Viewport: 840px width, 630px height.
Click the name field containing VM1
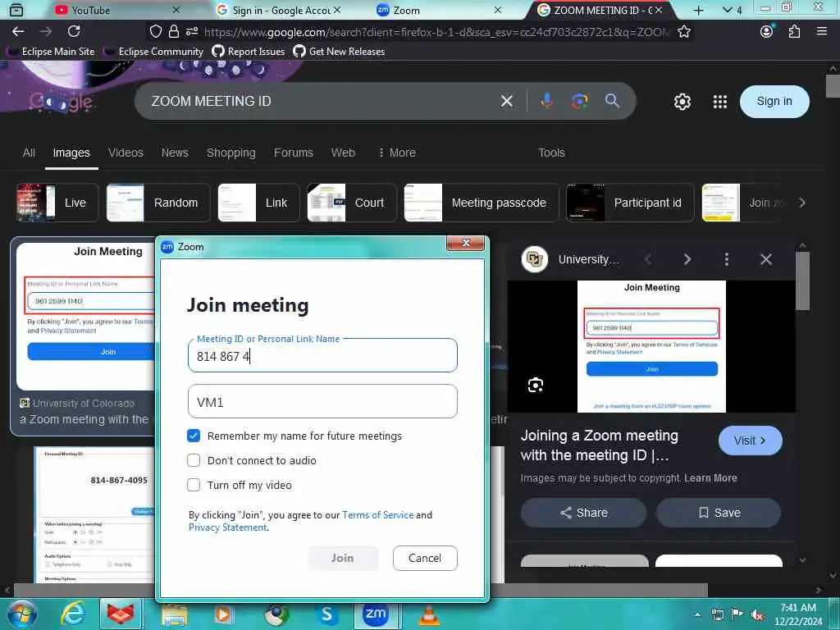[322, 401]
